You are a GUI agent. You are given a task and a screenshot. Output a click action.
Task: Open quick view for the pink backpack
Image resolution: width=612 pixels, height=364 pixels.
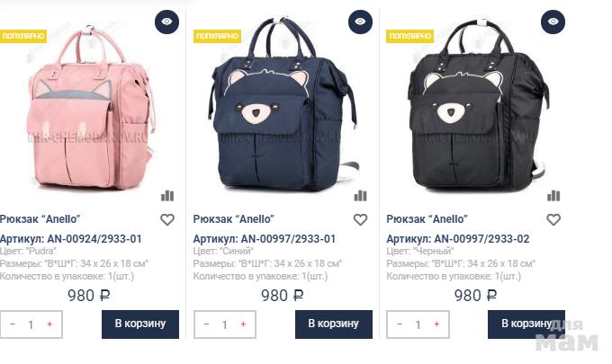tap(166, 22)
